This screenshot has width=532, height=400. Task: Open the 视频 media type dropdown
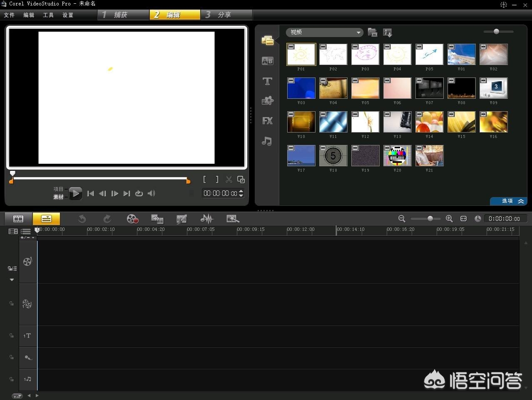[324, 32]
